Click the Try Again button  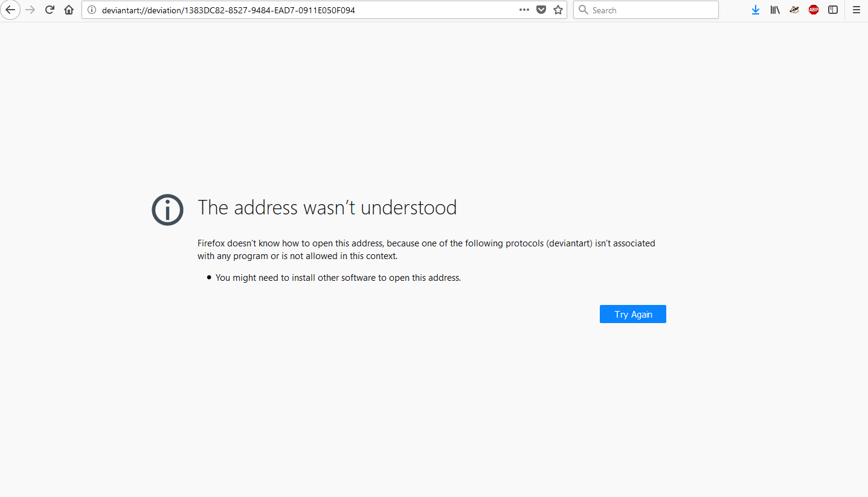633,314
